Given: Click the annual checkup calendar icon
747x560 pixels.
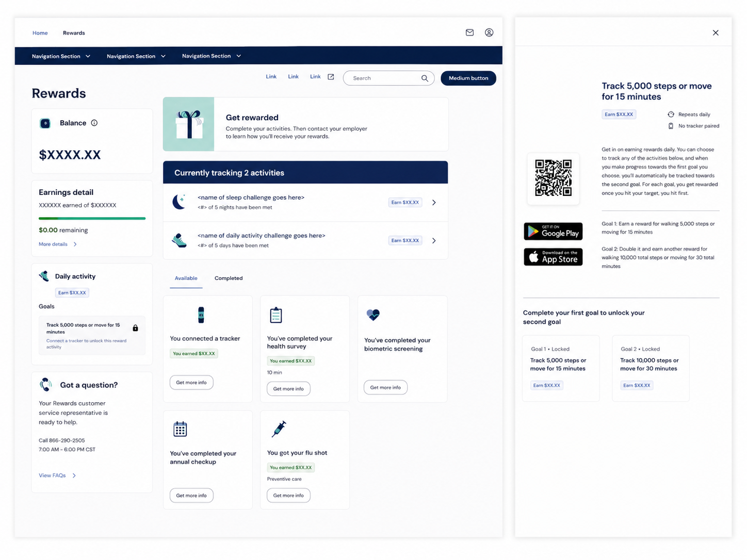Looking at the screenshot, I should tap(180, 429).
